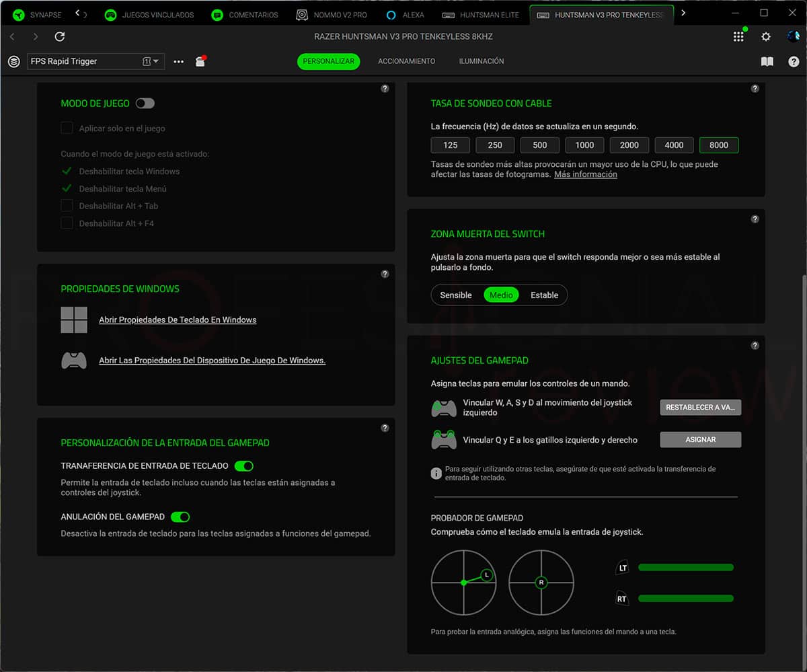
Task: Set polling rate to 1000 Hz
Action: click(584, 145)
